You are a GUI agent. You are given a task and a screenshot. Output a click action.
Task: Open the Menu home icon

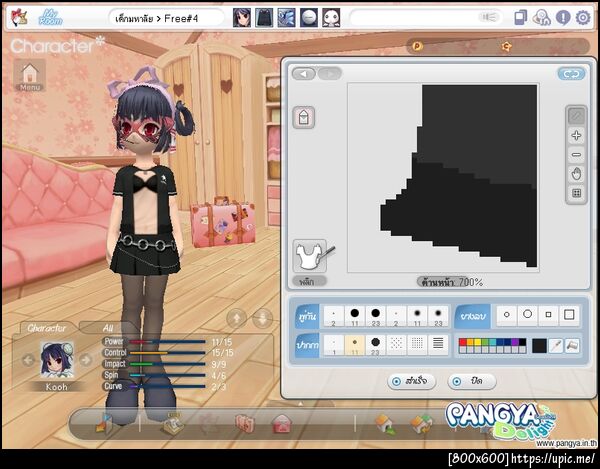pos(30,75)
